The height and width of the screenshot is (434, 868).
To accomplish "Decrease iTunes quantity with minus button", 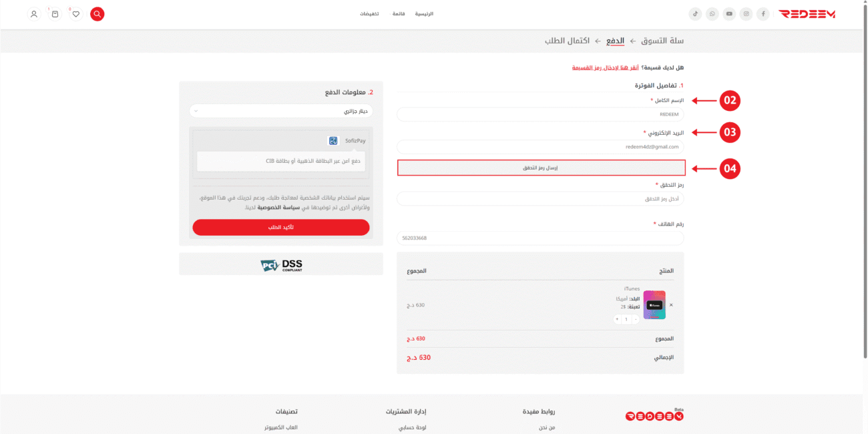I will click(636, 320).
